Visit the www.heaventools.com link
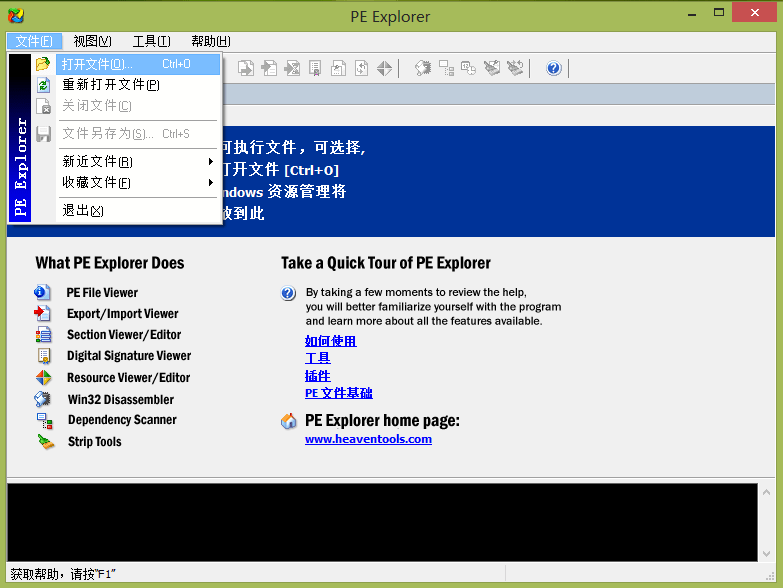Viewport: 783px width, 588px height. [369, 439]
